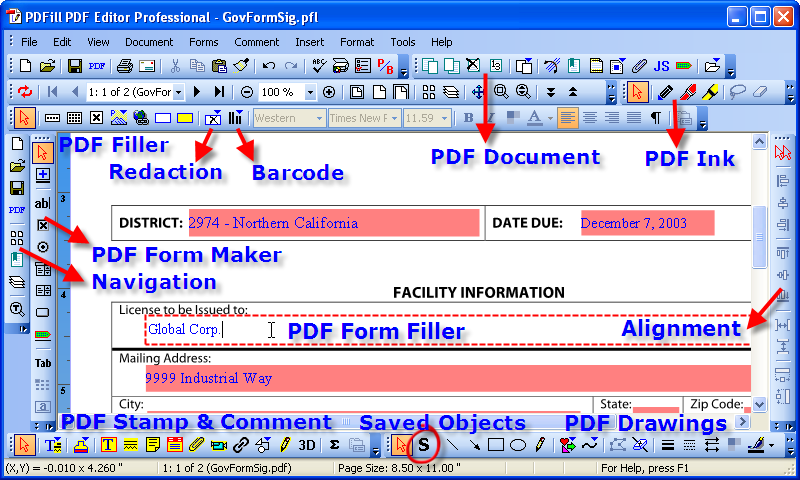
Task: Open the Forms menu
Action: tap(204, 42)
